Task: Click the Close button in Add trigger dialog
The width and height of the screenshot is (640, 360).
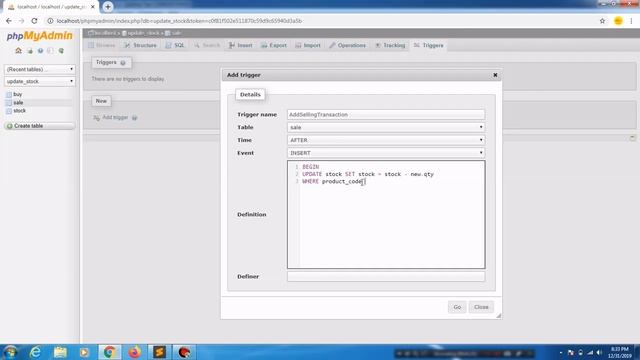Action: click(481, 307)
